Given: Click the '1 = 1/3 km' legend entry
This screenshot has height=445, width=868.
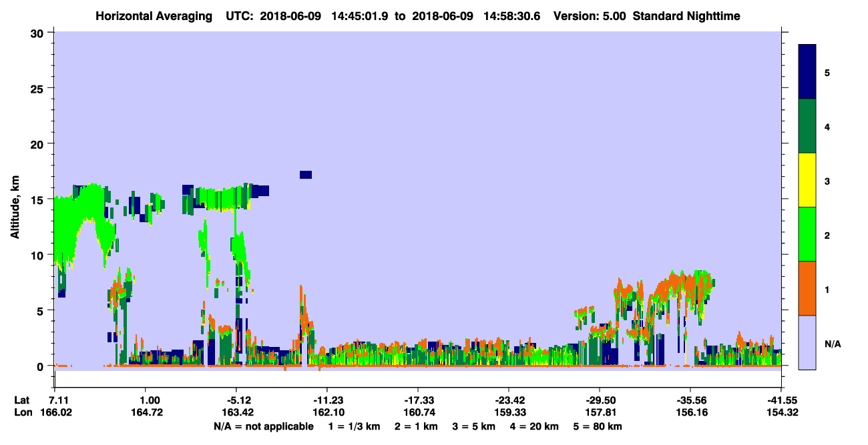Looking at the screenshot, I should click(354, 426).
